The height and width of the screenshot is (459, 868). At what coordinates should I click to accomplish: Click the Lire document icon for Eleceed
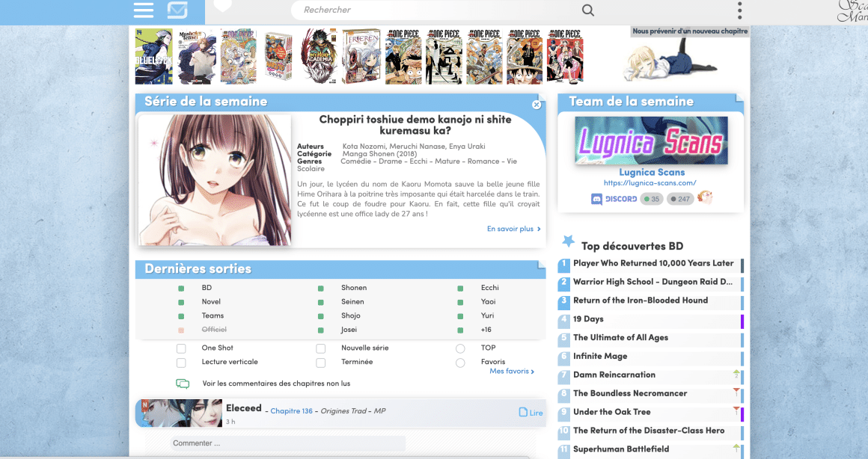coord(524,412)
